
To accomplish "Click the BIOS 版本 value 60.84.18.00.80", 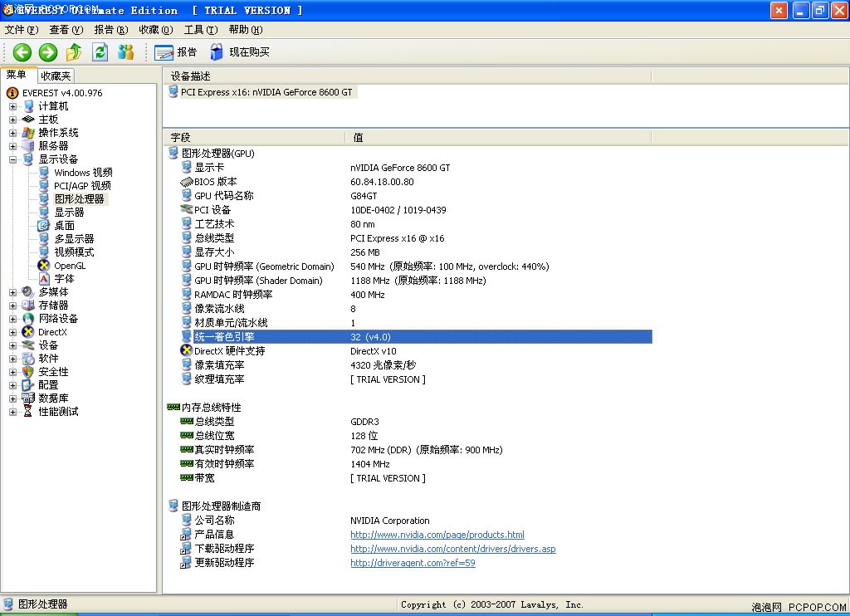I will point(382,182).
